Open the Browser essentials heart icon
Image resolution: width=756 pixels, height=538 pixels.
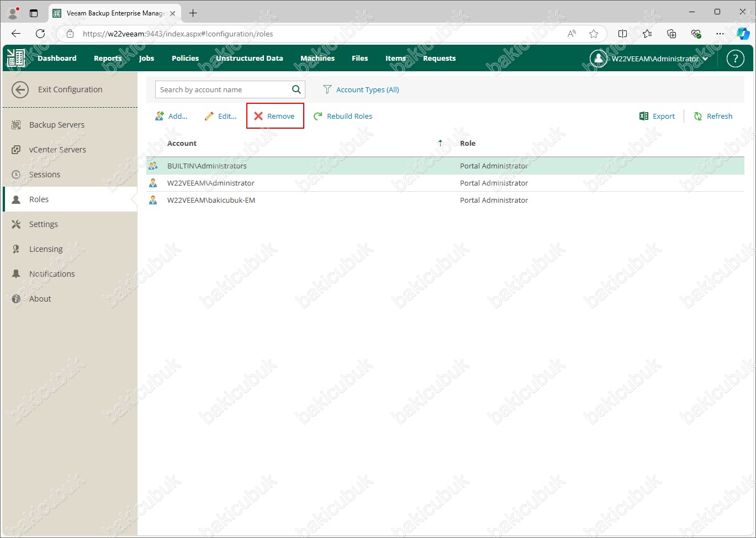[696, 34]
